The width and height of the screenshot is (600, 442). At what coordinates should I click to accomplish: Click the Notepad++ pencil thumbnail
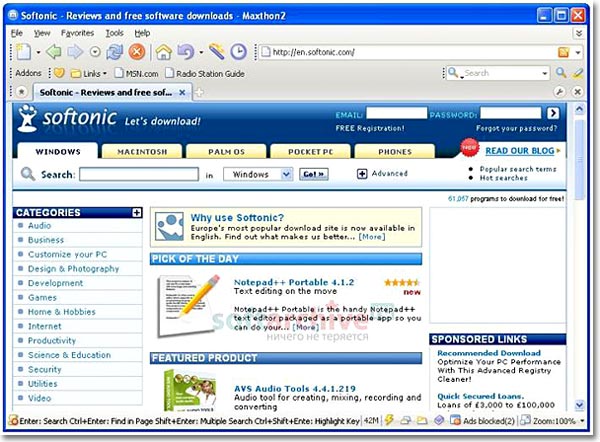click(x=189, y=305)
